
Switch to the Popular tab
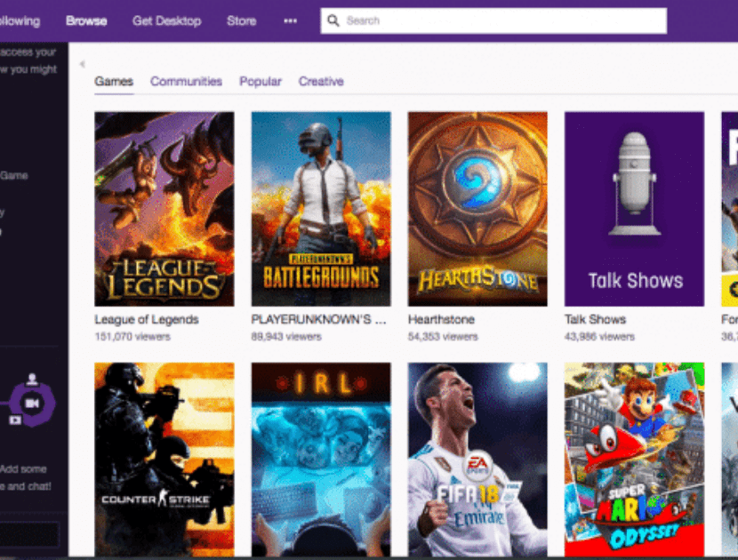point(260,81)
